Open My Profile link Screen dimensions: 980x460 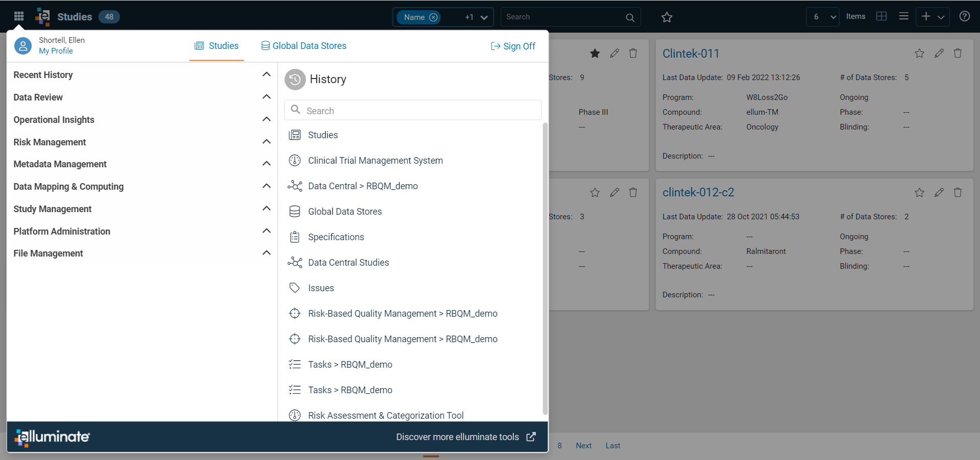[x=56, y=51]
